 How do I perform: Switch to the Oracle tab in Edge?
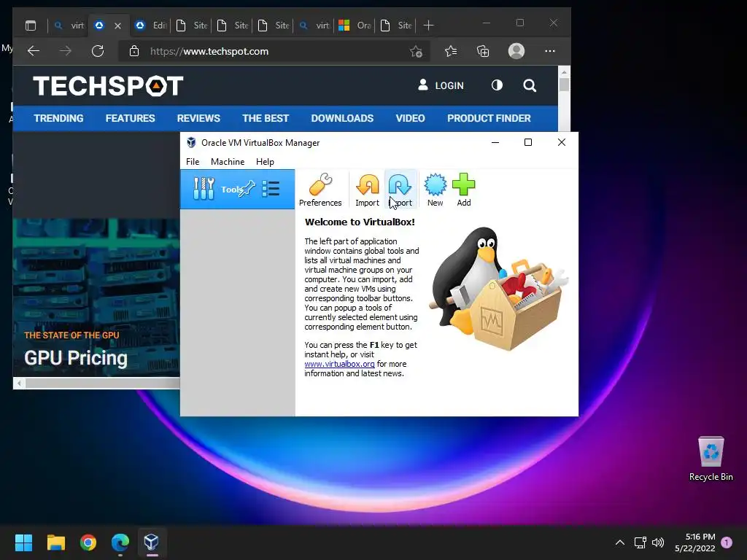355,26
